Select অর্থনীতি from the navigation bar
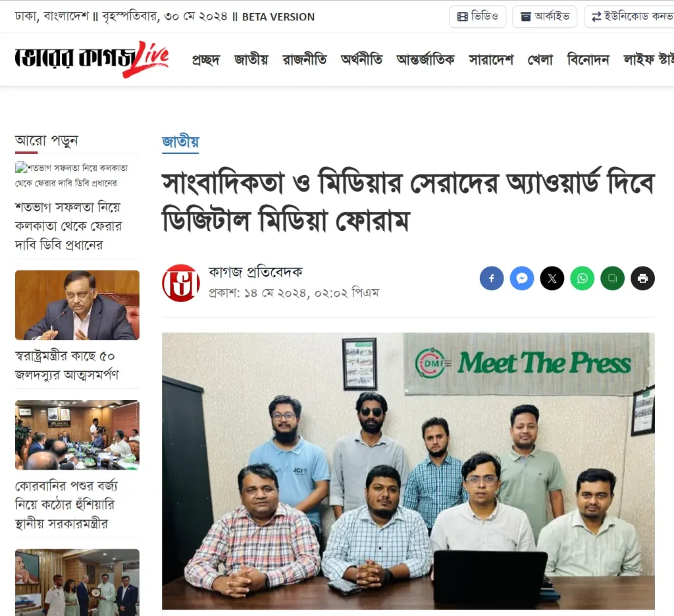Image resolution: width=674 pixels, height=616 pixels. tap(361, 59)
